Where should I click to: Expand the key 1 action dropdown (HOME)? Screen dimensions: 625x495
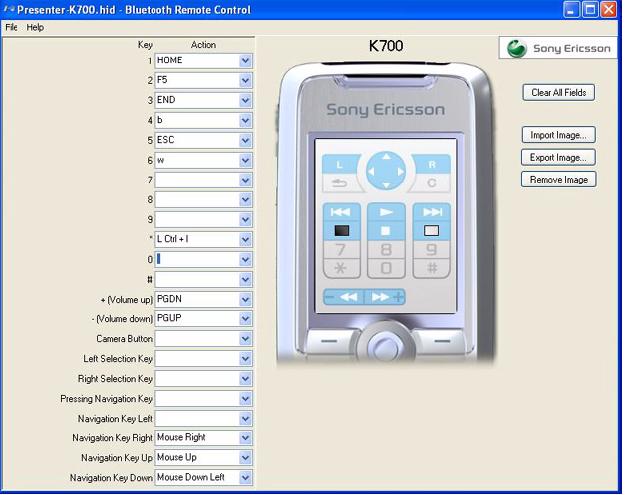pyautogui.click(x=246, y=61)
